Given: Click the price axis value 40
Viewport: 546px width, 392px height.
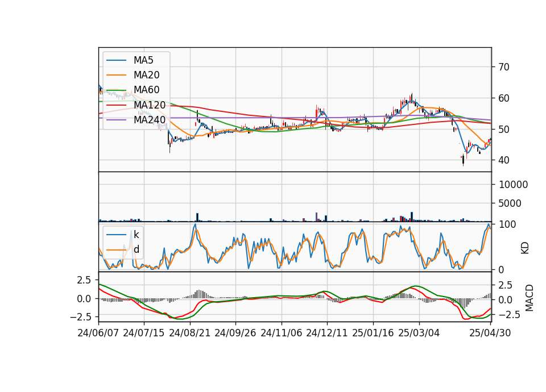Looking at the screenshot, I should point(504,160).
